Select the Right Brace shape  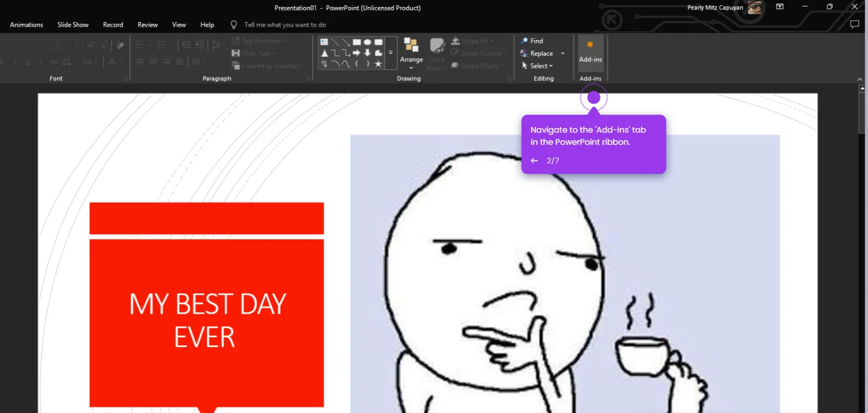(368, 64)
